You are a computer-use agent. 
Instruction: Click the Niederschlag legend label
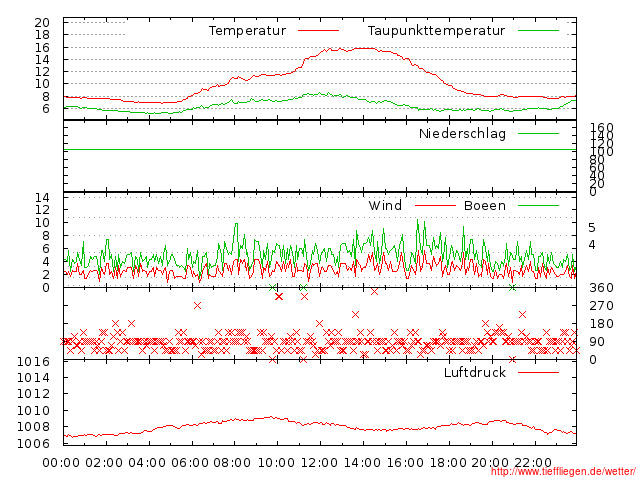462,133
